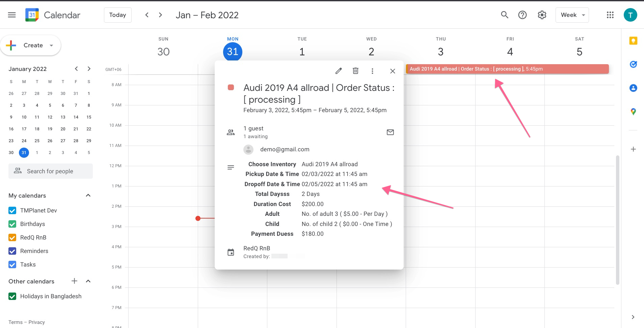Viewport: 644px width, 328px height.
Task: Delete the event with trash icon
Action: [355, 71]
